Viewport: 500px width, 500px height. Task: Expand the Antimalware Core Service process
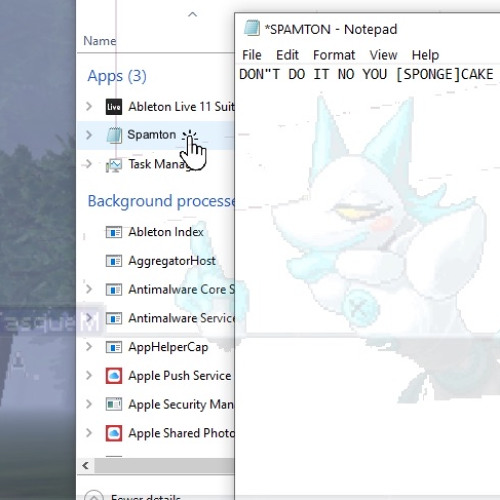89,289
